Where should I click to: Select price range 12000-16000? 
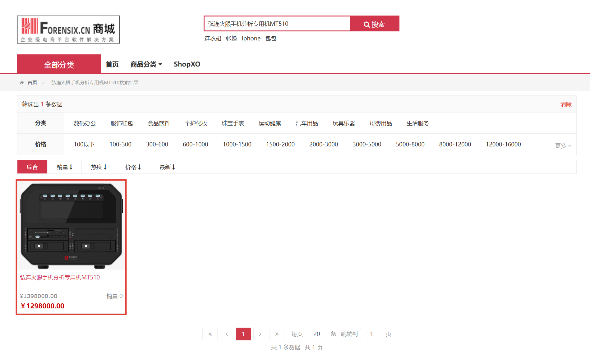point(503,145)
